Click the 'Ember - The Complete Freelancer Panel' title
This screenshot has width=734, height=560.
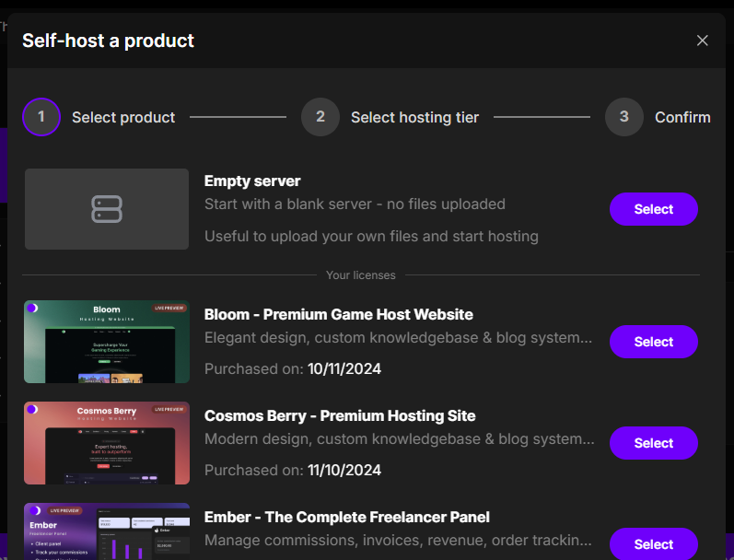(346, 517)
